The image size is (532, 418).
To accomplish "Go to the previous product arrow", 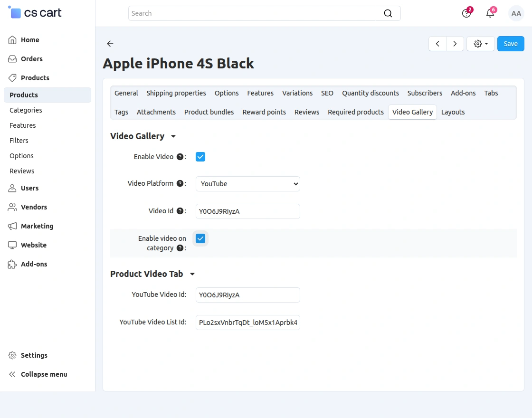I will point(437,44).
